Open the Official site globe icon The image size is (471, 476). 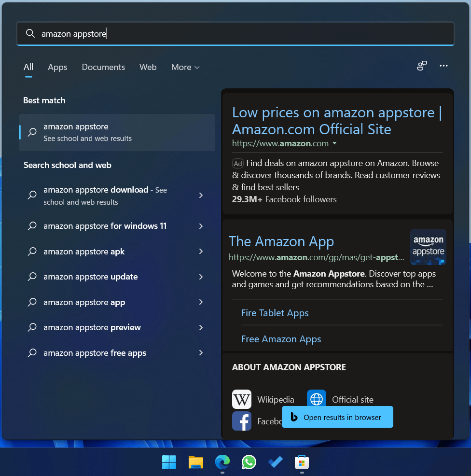tap(316, 398)
